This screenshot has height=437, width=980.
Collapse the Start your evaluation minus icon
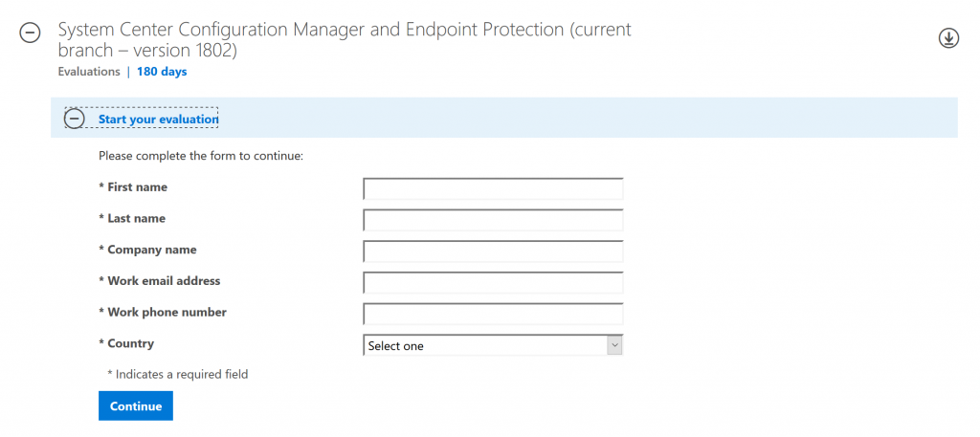[75, 119]
